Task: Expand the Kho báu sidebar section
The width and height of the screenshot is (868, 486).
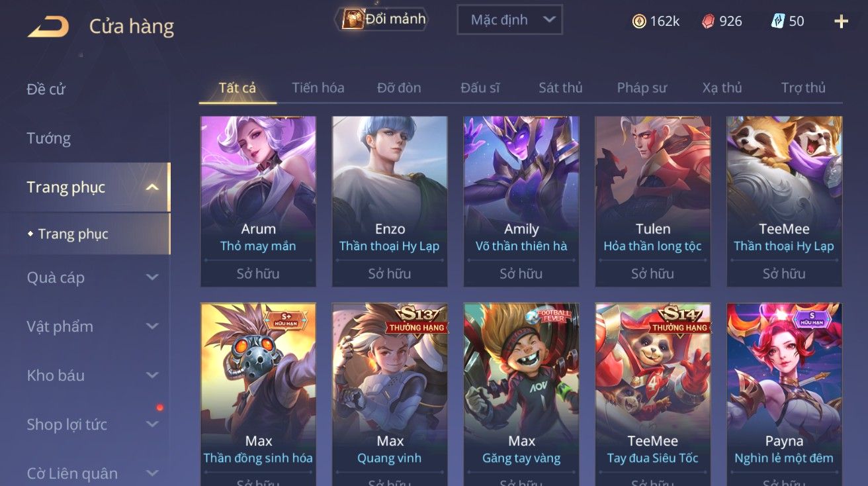Action: 152,375
